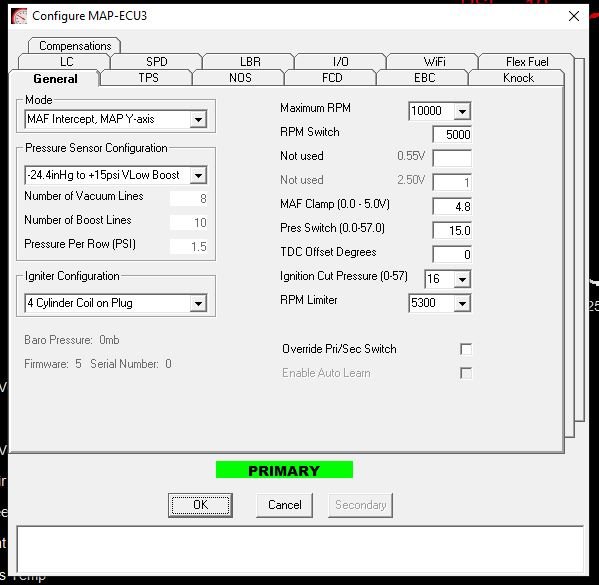The width and height of the screenshot is (599, 585).
Task: Switch to the Compensations tab
Action: (x=75, y=46)
